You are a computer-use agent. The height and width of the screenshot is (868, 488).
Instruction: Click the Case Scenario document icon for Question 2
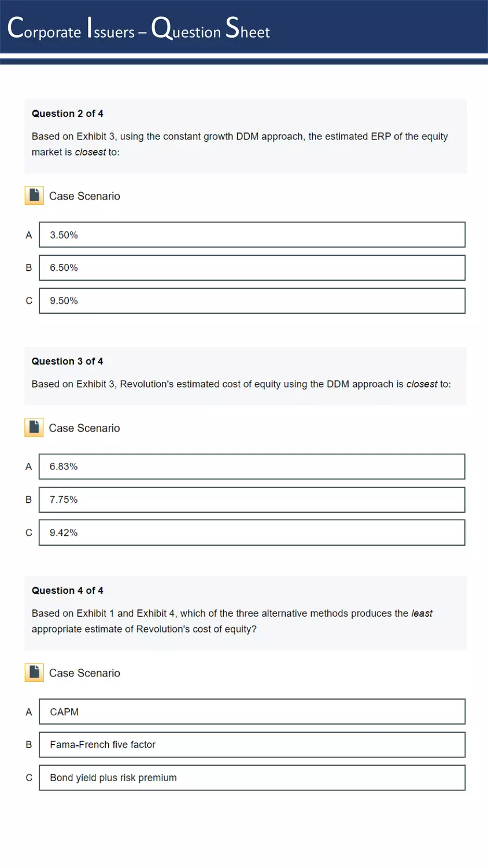(x=34, y=196)
